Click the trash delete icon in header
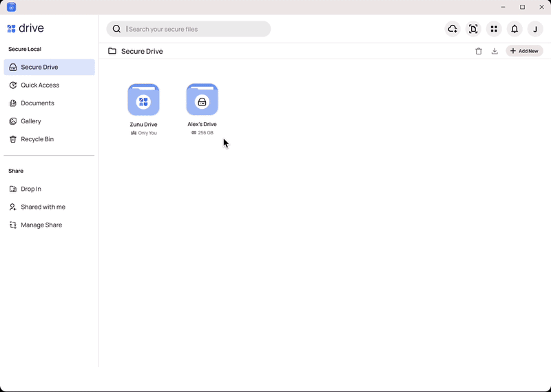 (x=479, y=51)
